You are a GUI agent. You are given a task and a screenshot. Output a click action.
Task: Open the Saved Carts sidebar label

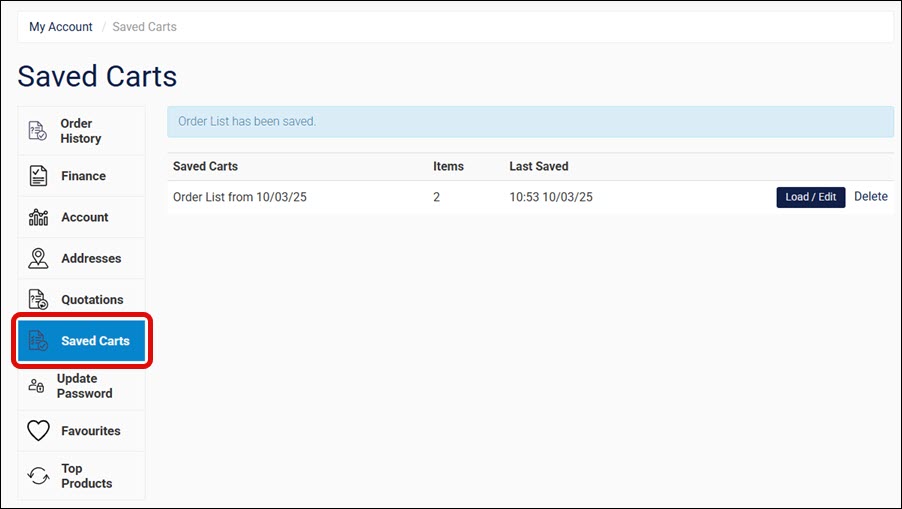point(95,341)
